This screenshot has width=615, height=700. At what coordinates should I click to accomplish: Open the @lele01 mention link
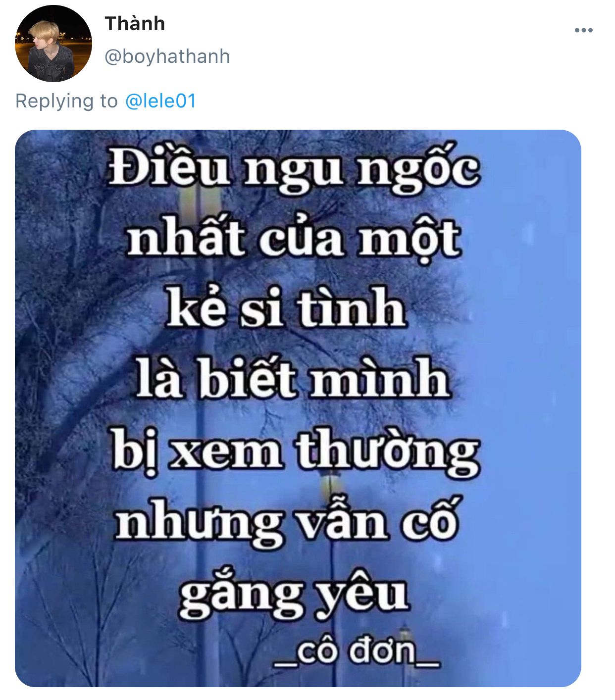[x=161, y=101]
